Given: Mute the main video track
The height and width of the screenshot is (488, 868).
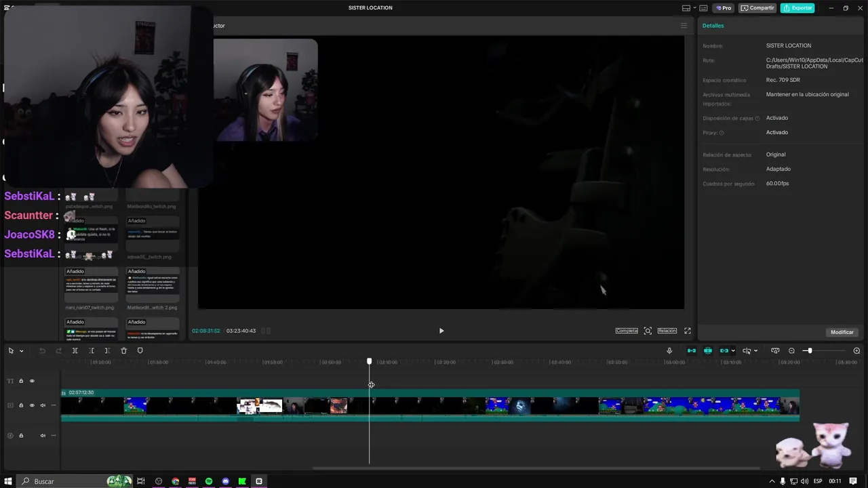Looking at the screenshot, I should pyautogui.click(x=43, y=405).
